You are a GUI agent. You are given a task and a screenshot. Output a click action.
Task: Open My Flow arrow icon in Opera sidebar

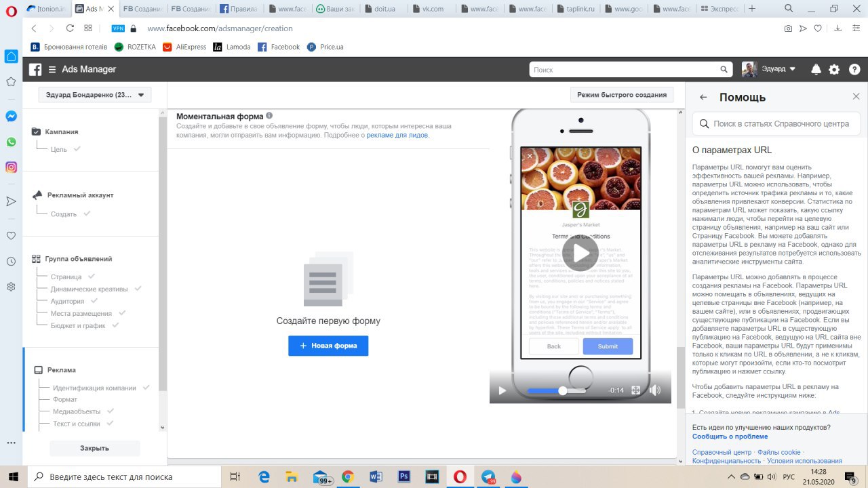pyautogui.click(x=11, y=201)
